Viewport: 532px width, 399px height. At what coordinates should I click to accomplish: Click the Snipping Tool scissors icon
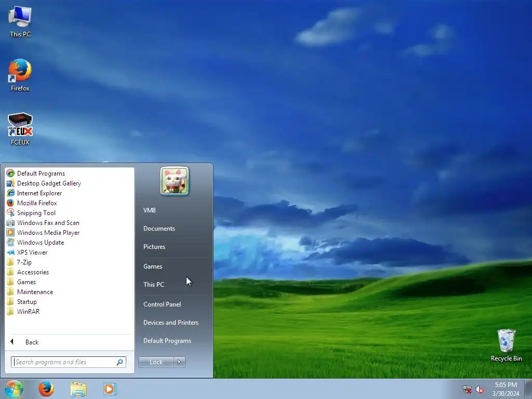[x=10, y=212]
